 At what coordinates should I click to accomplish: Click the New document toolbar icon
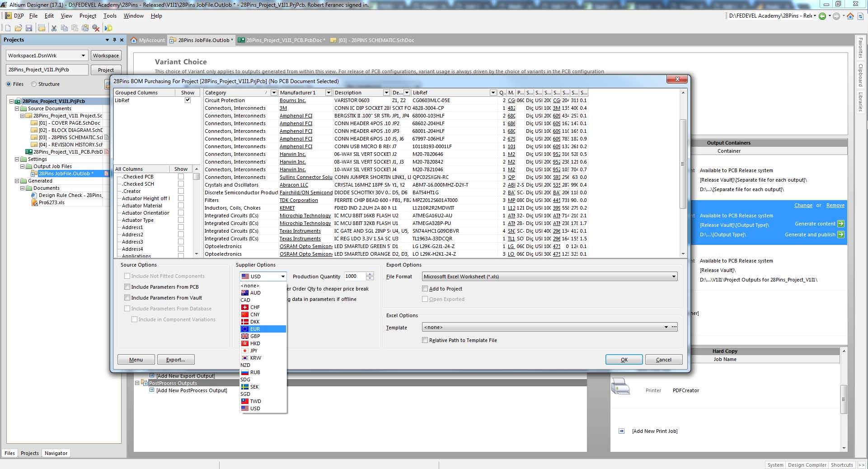8,28
